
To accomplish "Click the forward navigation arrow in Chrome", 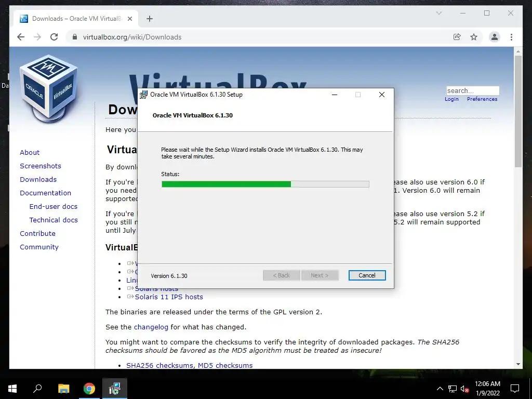I will (37, 37).
